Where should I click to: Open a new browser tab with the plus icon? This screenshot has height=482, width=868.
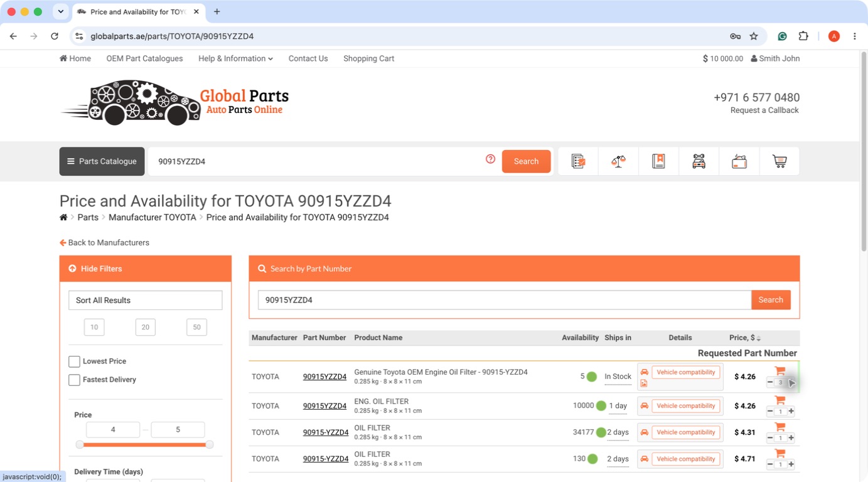pos(217,11)
